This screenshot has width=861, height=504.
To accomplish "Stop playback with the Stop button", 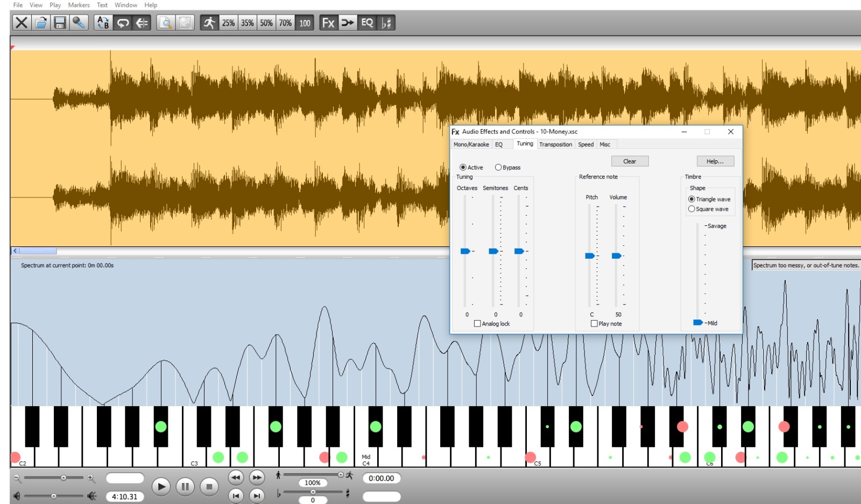I will 209,487.
